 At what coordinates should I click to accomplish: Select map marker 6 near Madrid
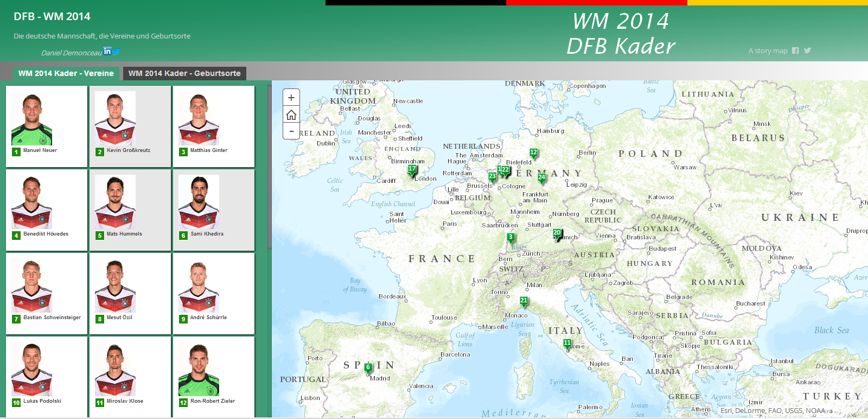click(x=368, y=369)
